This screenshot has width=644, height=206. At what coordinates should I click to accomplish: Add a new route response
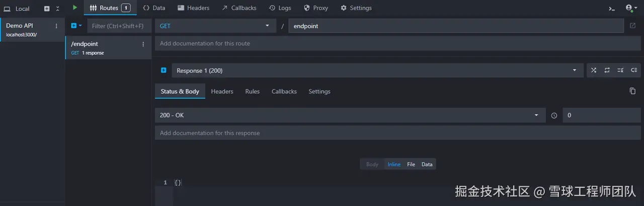(164, 70)
